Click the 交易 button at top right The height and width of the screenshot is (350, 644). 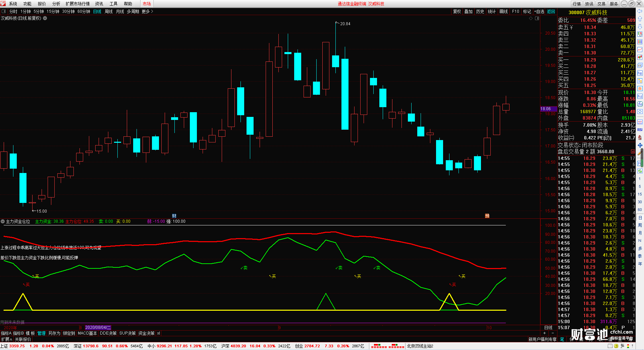pos(601,4)
